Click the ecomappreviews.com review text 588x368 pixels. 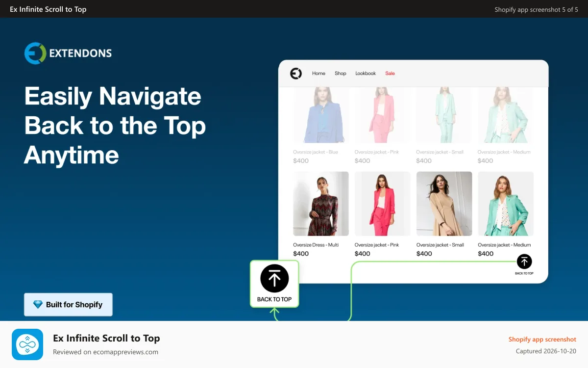click(x=106, y=352)
